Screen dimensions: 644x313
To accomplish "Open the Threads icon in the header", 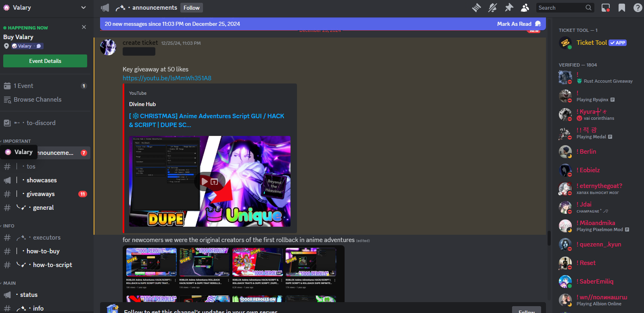I will [477, 8].
